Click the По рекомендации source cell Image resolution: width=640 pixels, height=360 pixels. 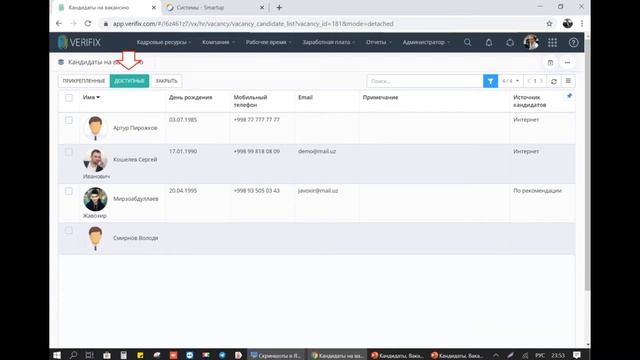click(537, 191)
